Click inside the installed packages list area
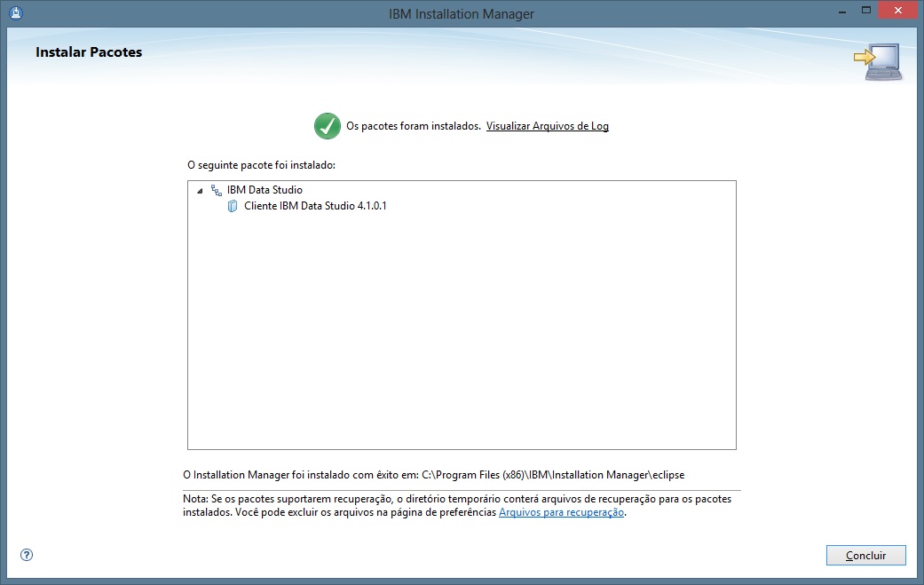Screen dimensions: 924x585 pos(462,337)
